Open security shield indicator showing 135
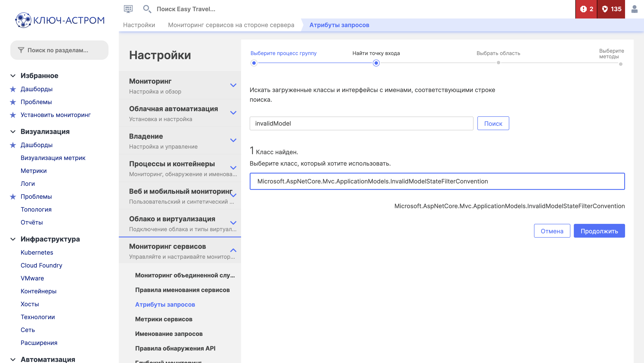644x363 pixels. [x=611, y=9]
